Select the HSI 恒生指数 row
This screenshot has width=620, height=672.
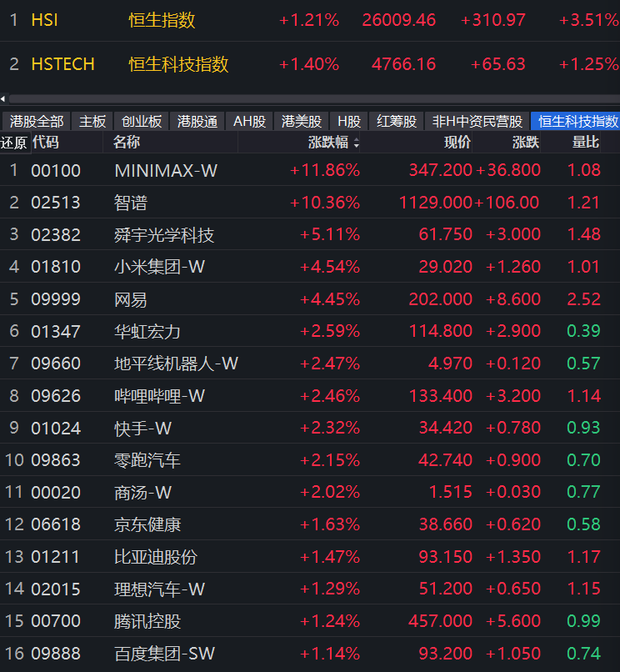pos(310,20)
